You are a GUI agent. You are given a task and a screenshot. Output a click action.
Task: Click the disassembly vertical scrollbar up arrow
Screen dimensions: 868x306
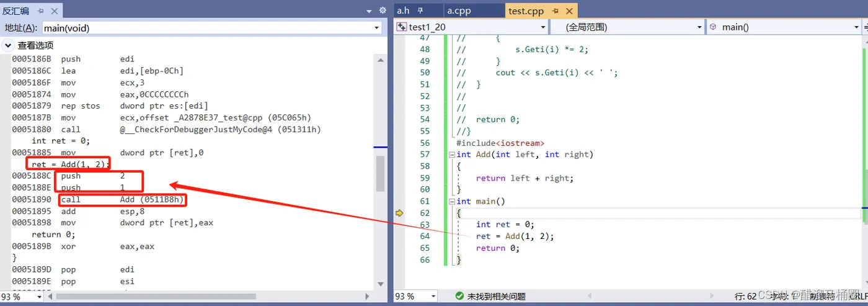[x=381, y=60]
